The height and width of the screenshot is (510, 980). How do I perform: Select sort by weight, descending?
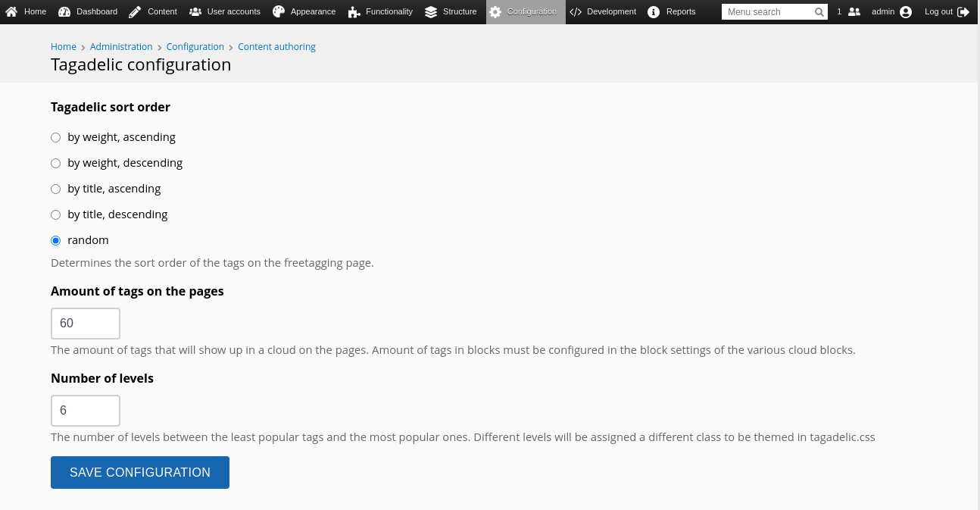(55, 163)
